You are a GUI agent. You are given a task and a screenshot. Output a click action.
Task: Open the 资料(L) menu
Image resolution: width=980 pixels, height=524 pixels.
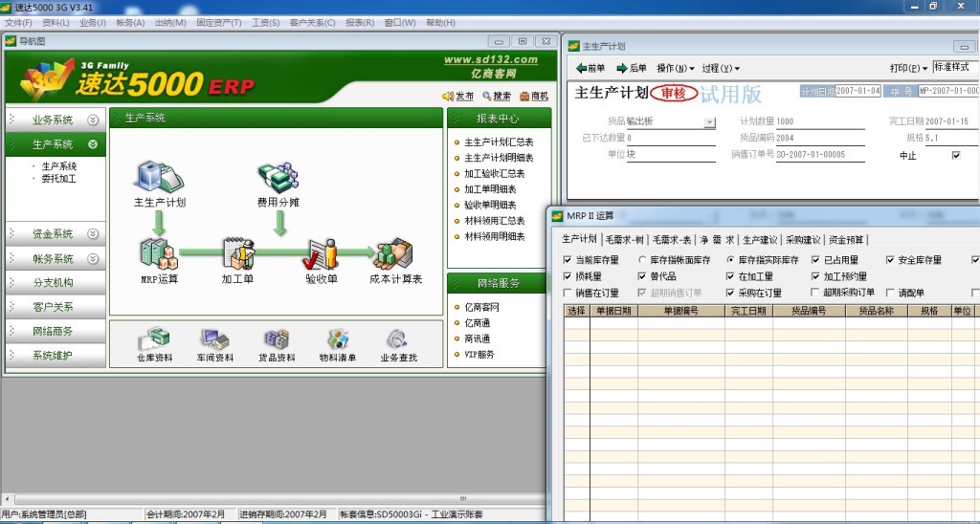click(x=56, y=23)
